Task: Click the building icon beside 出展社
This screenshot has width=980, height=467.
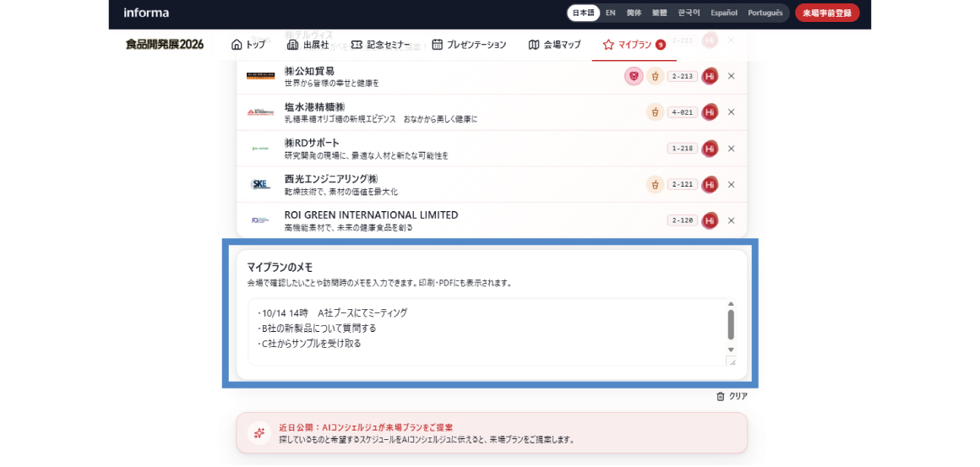Action: coord(291,44)
